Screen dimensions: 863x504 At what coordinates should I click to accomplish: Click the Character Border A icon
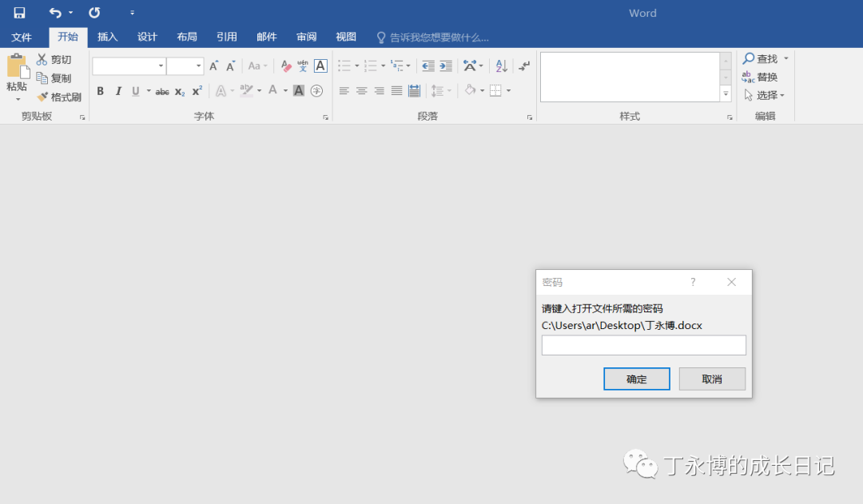point(320,66)
